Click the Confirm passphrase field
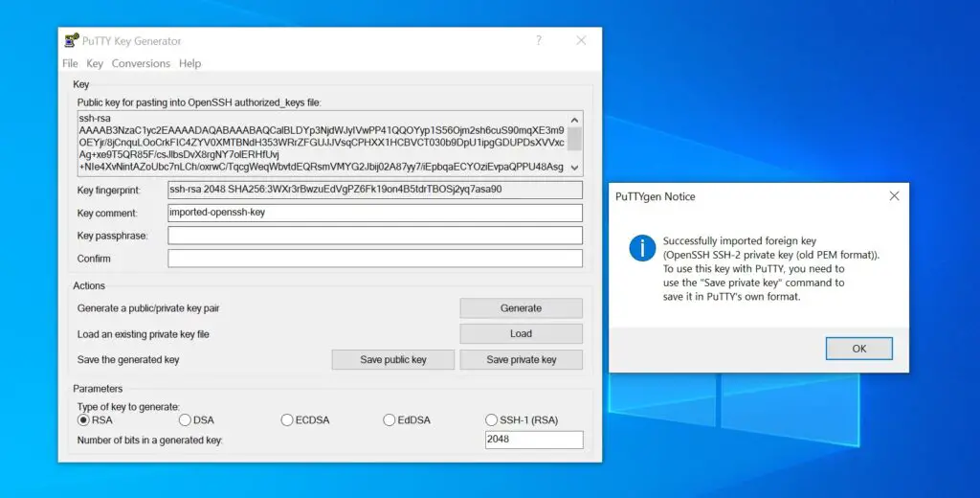 pos(375,259)
